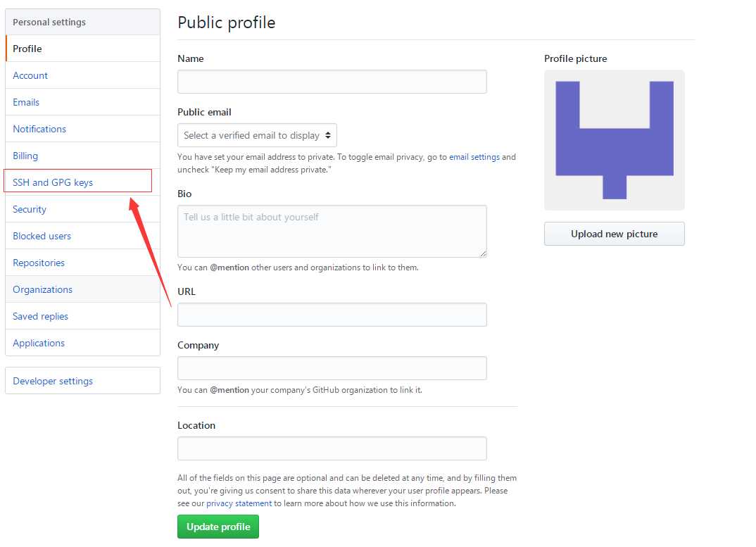The height and width of the screenshot is (547, 756).
Task: Click inside the Bio text area
Action: 332,231
